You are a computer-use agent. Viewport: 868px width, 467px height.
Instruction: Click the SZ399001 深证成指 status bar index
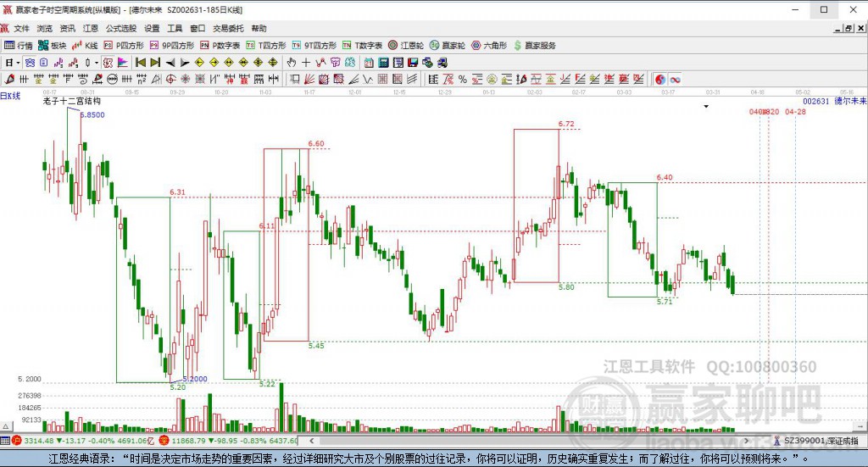tap(820, 441)
